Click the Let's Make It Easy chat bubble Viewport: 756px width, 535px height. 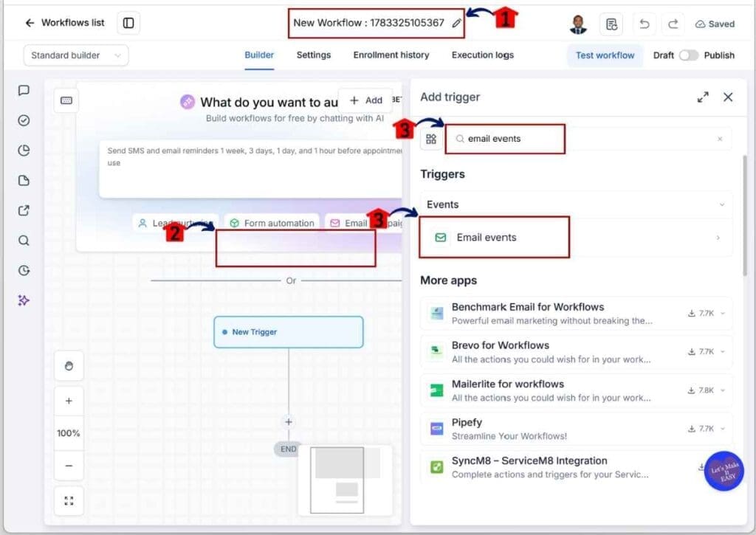(724, 471)
